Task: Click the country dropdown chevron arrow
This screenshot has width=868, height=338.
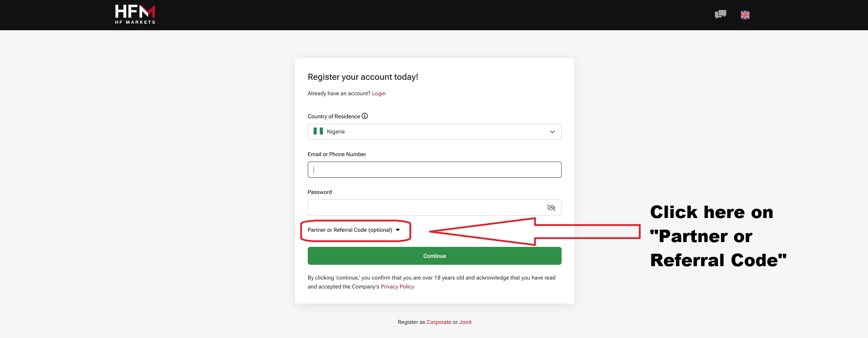Action: [552, 132]
